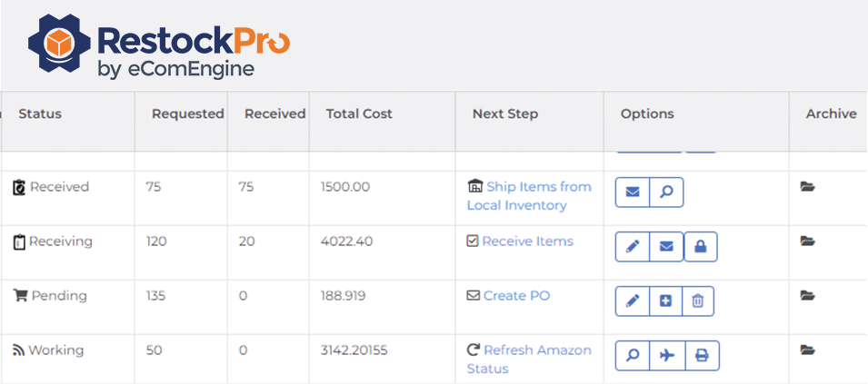Click the RestockPro logo
Image resolution: width=868 pixels, height=384 pixels.
(159, 45)
